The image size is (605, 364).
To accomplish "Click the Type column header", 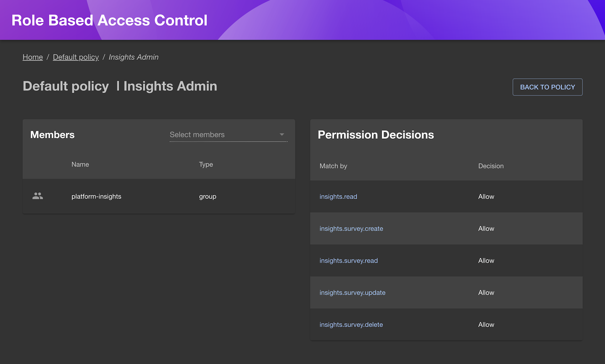I will 206,164.
